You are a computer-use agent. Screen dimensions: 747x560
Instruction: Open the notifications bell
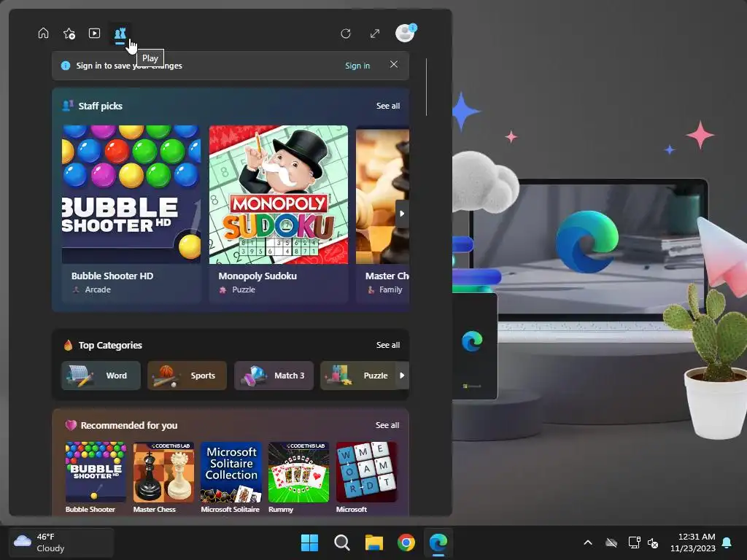click(x=727, y=542)
